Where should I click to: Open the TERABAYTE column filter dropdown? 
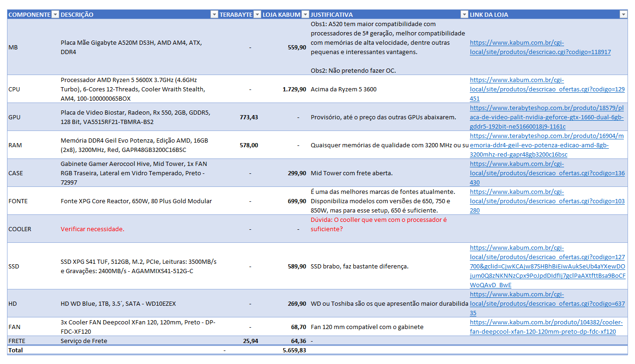coord(257,14)
